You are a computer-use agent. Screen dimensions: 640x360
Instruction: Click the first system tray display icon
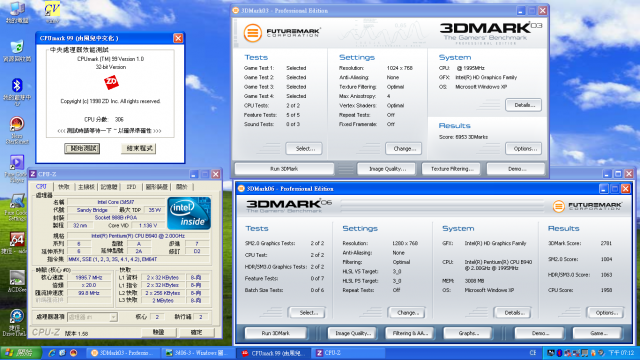click(x=551, y=353)
